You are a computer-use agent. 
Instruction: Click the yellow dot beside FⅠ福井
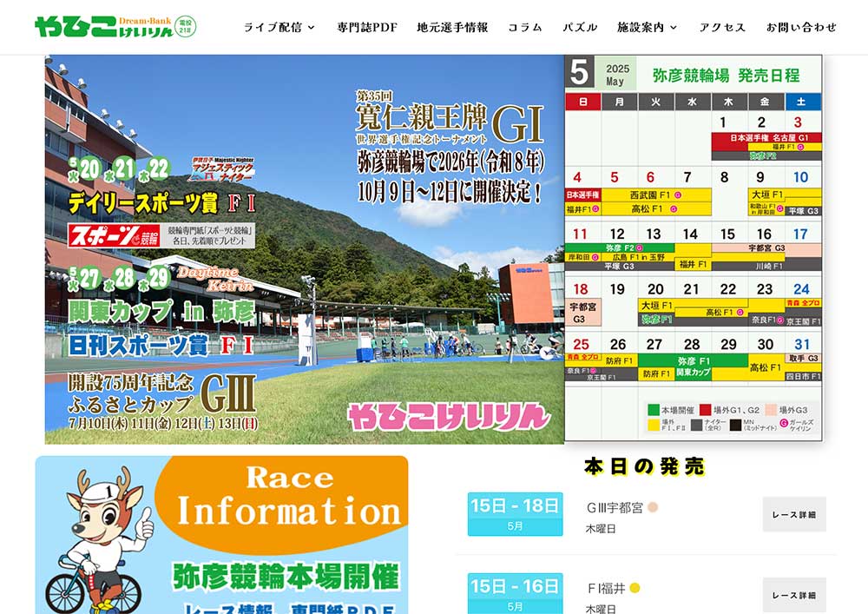pos(635,588)
